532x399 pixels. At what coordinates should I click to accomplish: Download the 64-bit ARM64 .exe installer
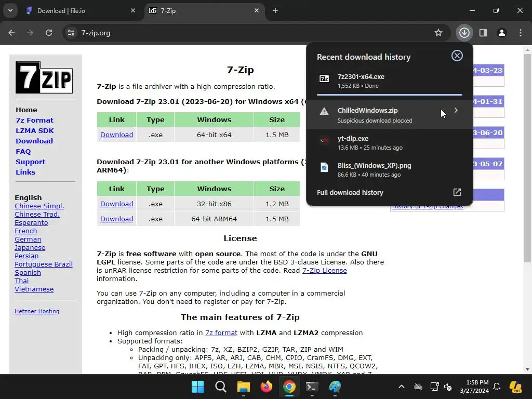click(x=116, y=219)
